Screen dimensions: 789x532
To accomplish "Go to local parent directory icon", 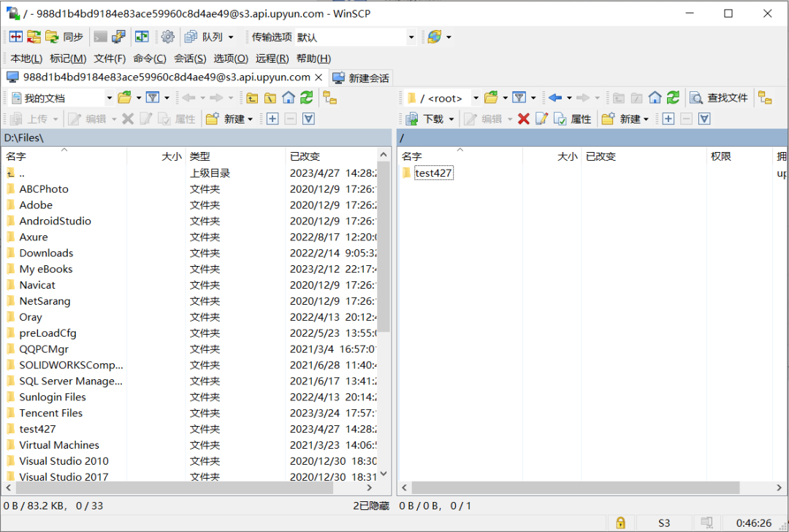I will (252, 98).
